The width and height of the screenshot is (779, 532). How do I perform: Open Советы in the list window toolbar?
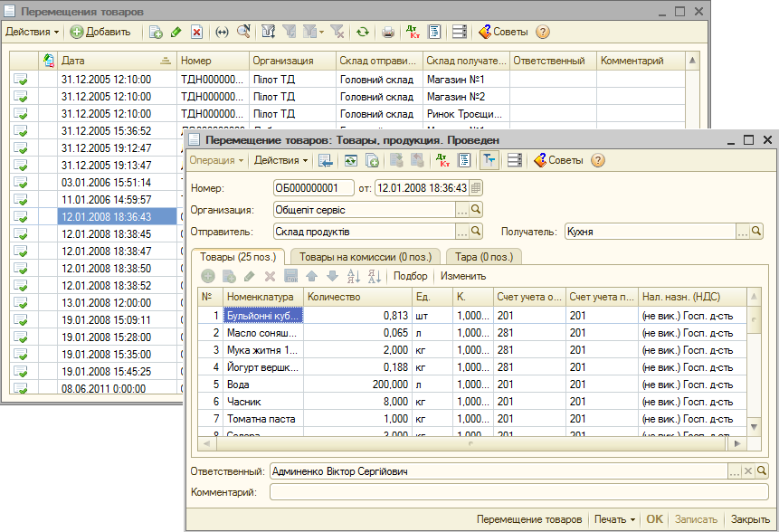tap(503, 32)
